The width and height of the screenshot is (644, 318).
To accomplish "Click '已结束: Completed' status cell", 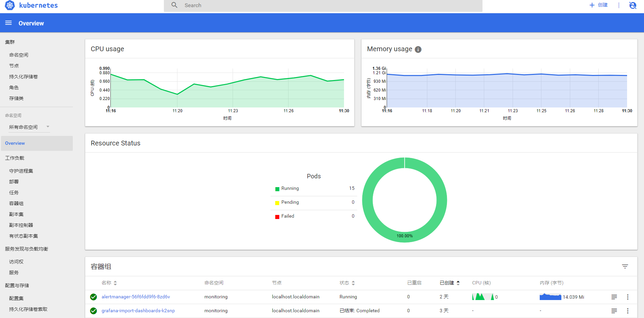I will coord(360,311).
